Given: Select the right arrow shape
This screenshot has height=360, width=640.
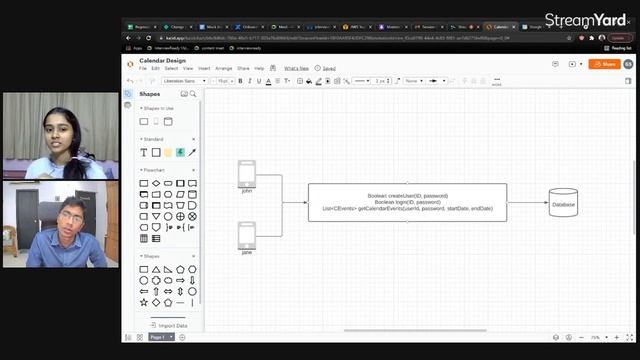Looking at the screenshot, I should pyautogui.click(x=180, y=280).
